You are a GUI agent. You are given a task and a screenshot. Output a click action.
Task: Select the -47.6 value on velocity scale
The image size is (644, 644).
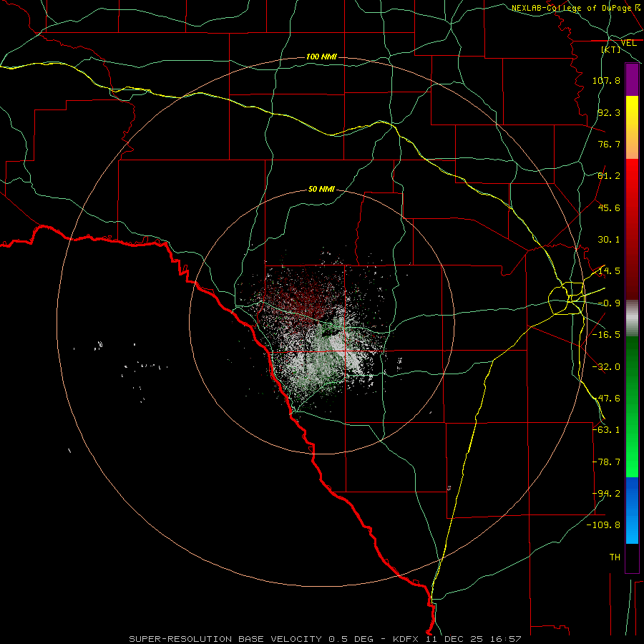coord(606,399)
